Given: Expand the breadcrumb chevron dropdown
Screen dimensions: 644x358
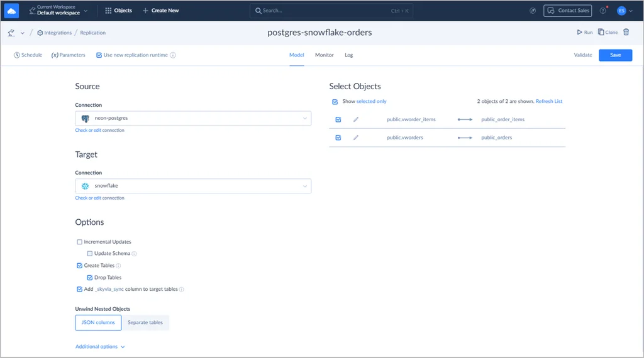Looking at the screenshot, I should point(22,33).
